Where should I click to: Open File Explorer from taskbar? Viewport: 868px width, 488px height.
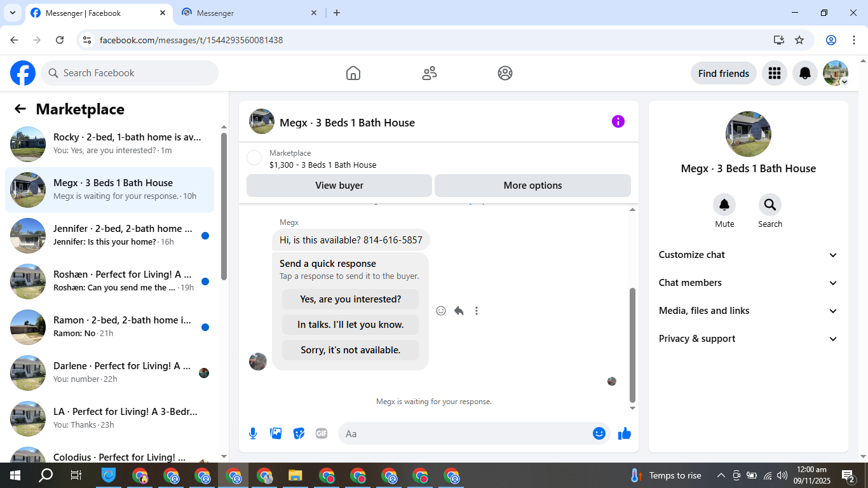pyautogui.click(x=295, y=475)
